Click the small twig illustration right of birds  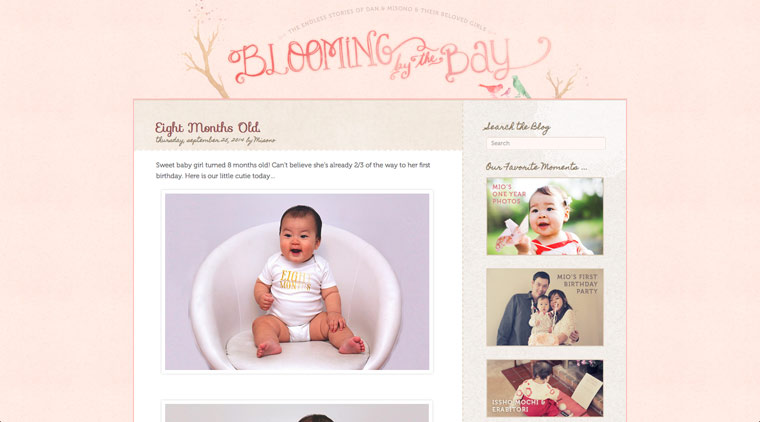tap(564, 83)
